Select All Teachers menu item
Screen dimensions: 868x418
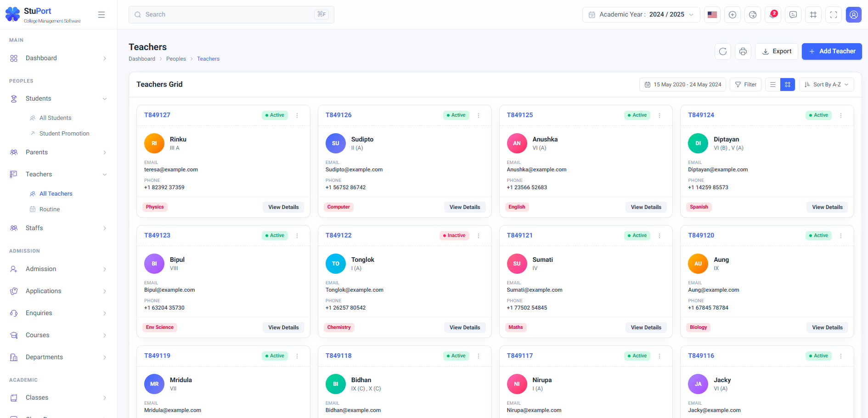[56, 194]
